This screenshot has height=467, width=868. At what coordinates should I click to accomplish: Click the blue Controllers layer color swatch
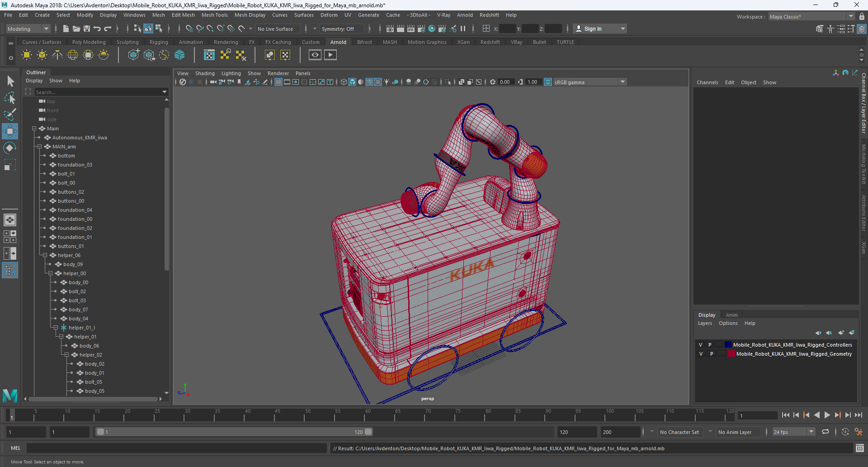click(728, 345)
